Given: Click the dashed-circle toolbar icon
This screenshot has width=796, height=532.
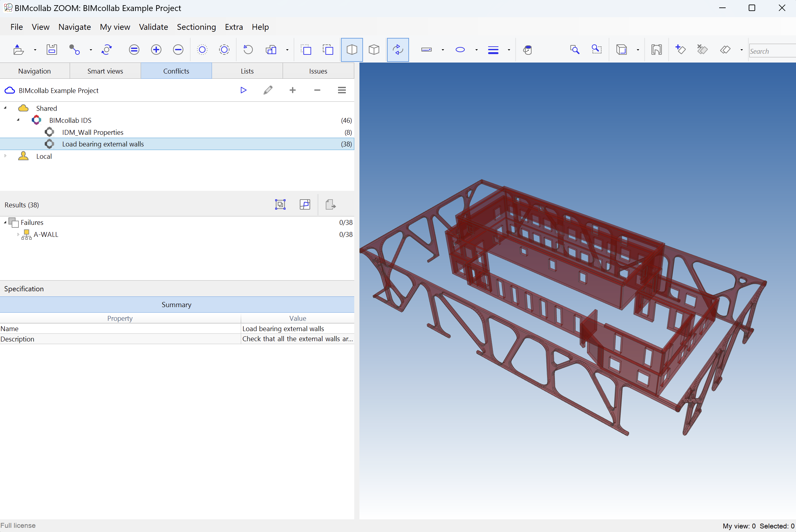Looking at the screenshot, I should 224,50.
